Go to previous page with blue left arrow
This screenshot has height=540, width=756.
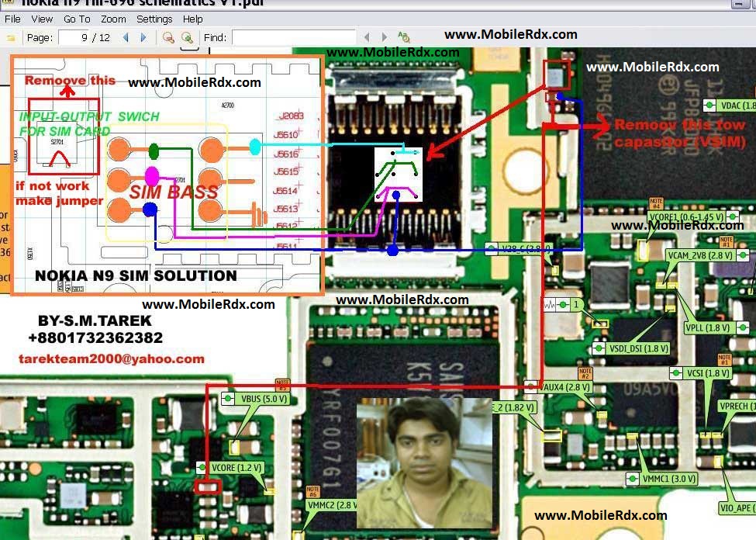click(126, 38)
